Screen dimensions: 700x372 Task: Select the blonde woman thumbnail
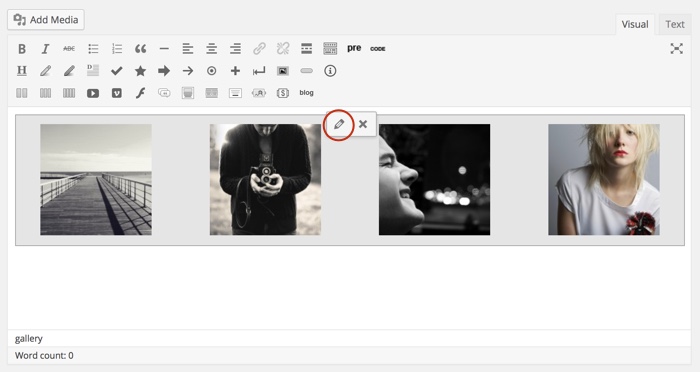(604, 180)
